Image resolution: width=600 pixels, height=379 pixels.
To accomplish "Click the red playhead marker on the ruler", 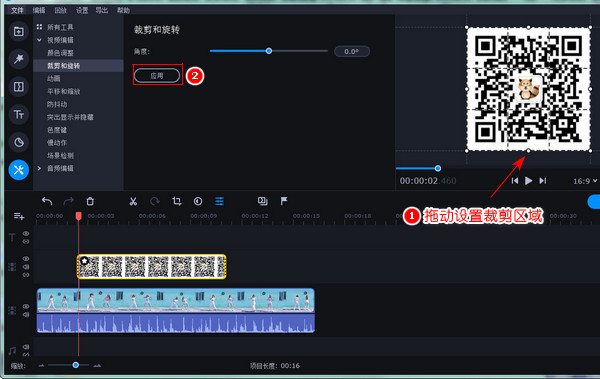I will coord(78,216).
